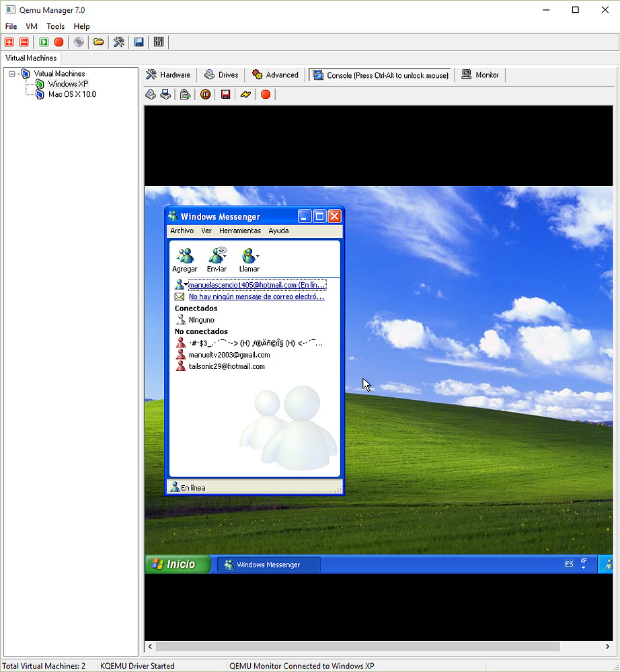Create a new virtual machine with the plus icon
This screenshot has width=620, height=672.
pyautogui.click(x=9, y=42)
